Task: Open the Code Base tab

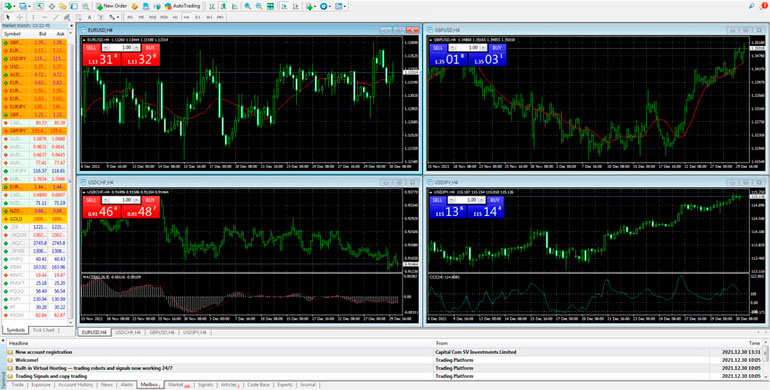Action: click(258, 385)
